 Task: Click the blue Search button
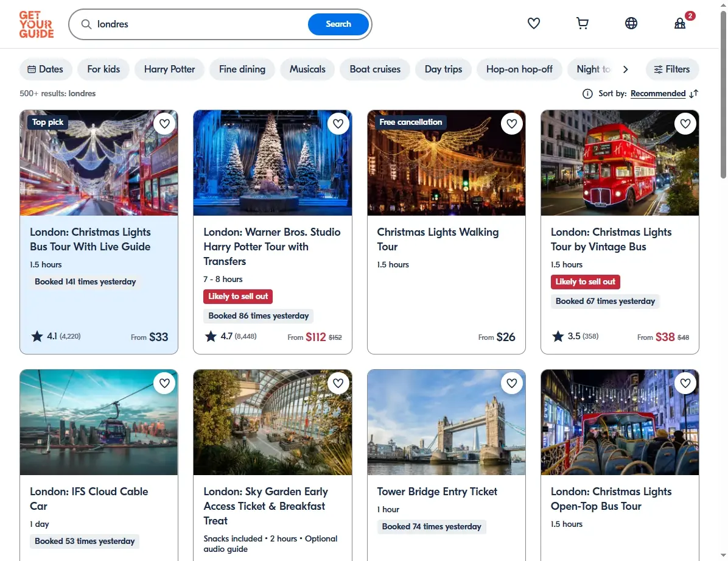pos(338,24)
